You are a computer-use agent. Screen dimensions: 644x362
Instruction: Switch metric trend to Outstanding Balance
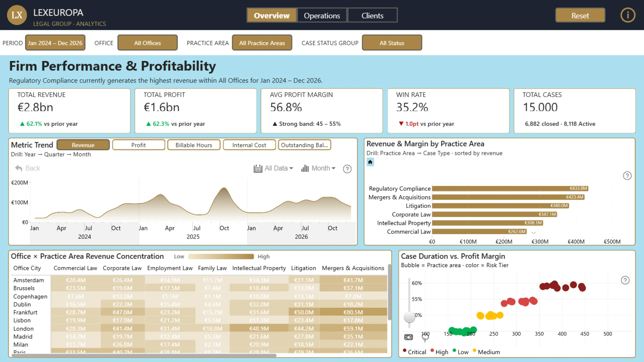[305, 145]
